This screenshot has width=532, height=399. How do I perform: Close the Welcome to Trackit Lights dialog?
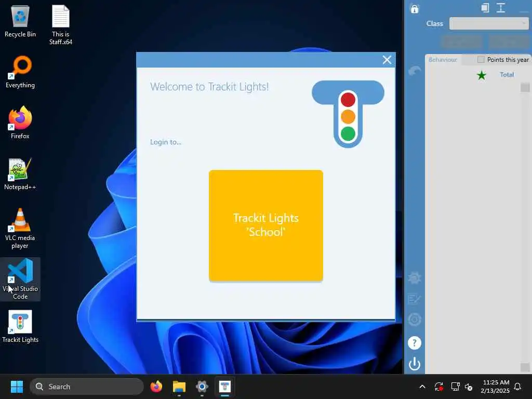click(387, 60)
